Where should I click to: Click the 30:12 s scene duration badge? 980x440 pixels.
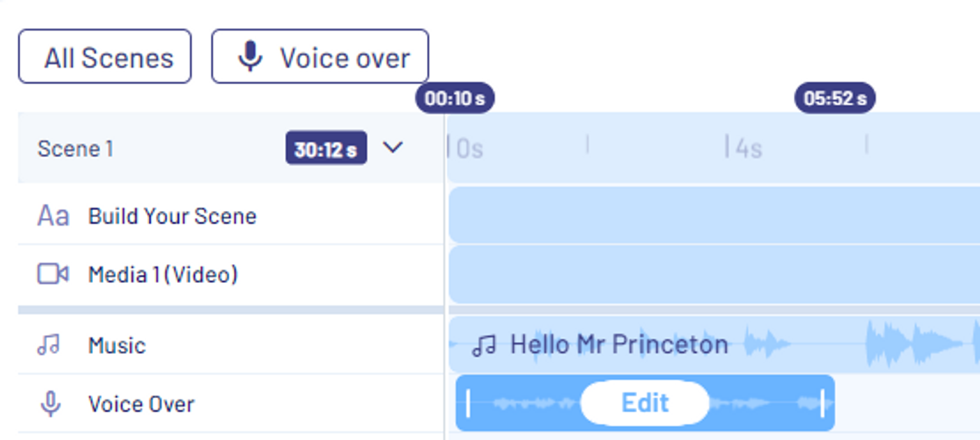pos(326,148)
